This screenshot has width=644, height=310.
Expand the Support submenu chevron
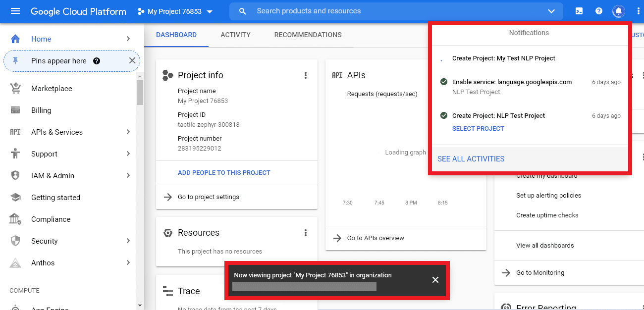coord(128,154)
